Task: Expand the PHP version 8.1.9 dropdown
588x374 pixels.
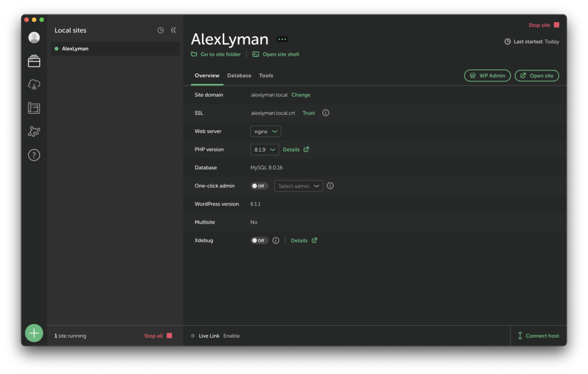Action: (265, 149)
